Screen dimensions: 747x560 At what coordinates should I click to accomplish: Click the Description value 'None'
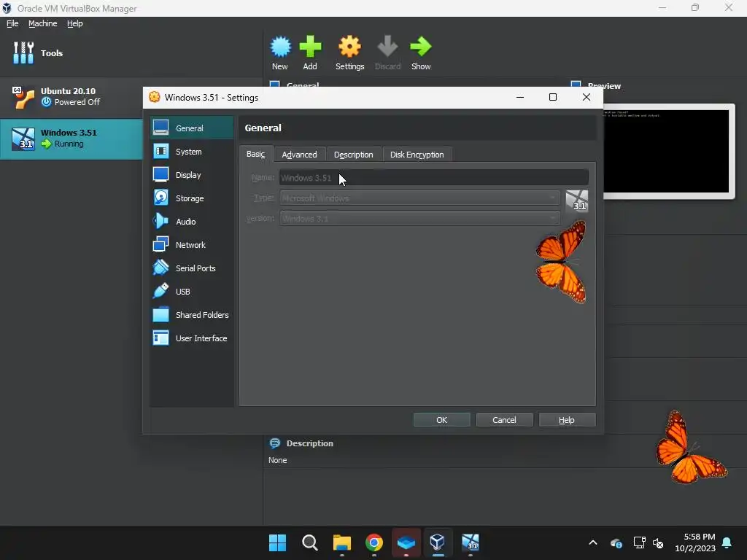278,460
